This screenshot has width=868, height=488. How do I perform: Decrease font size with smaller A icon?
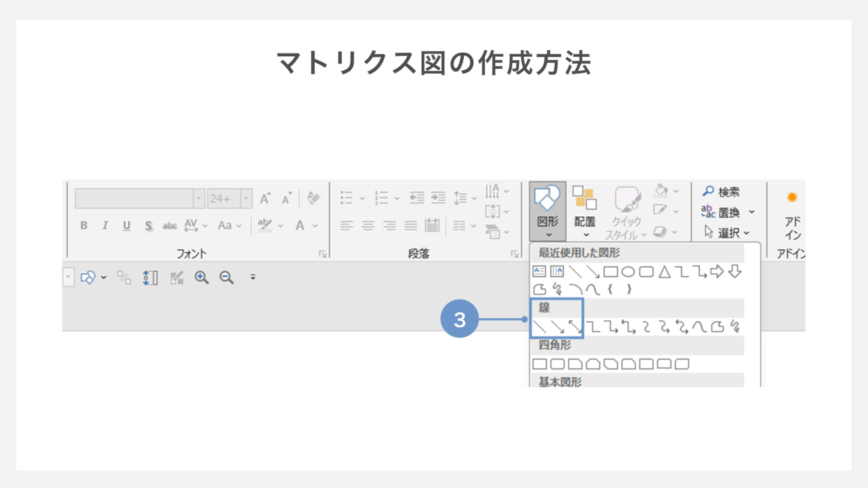click(286, 198)
